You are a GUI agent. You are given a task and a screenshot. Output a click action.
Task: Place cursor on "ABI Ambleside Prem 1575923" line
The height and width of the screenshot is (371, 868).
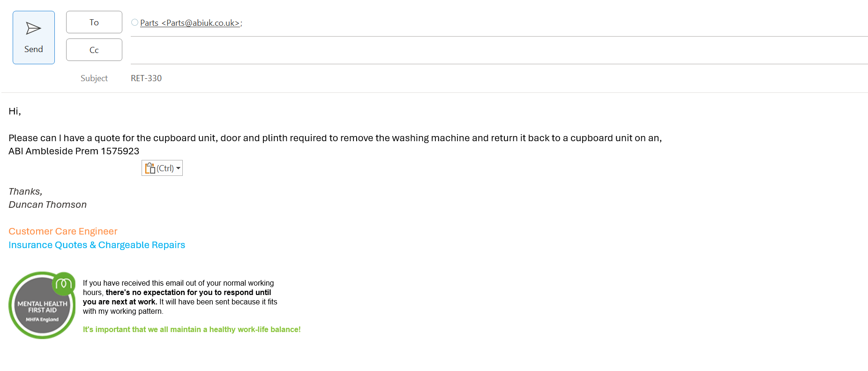74,151
